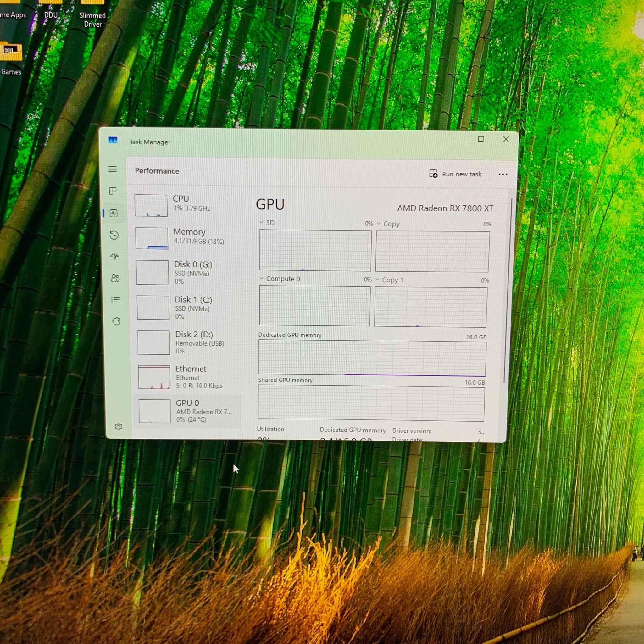
Task: Open the Startup apps sidebar icon
Action: pos(115,256)
